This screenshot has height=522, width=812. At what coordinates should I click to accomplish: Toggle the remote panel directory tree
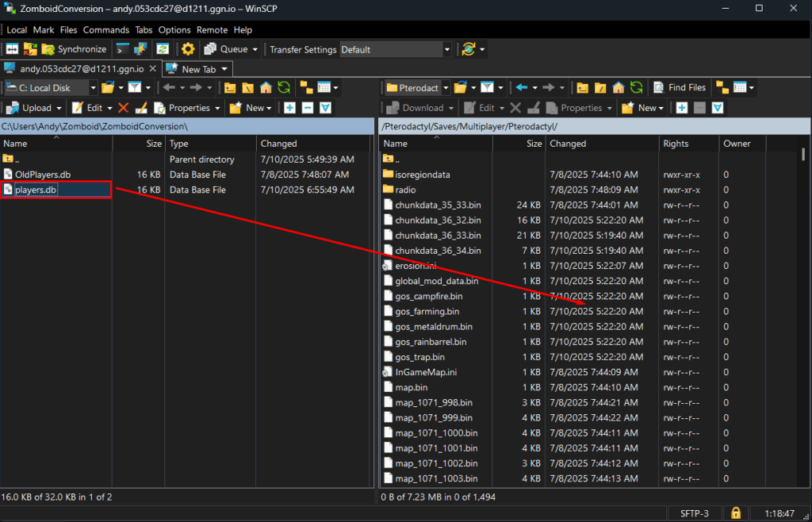[x=721, y=88]
